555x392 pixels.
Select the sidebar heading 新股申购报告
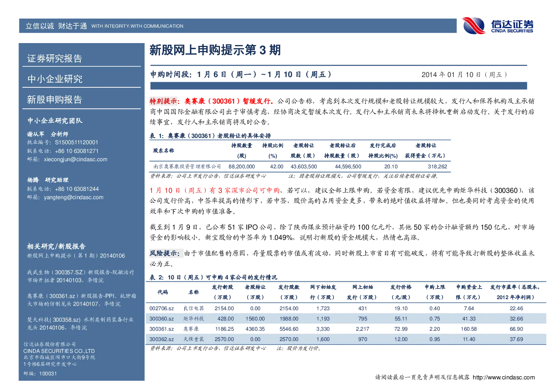click(x=55, y=100)
